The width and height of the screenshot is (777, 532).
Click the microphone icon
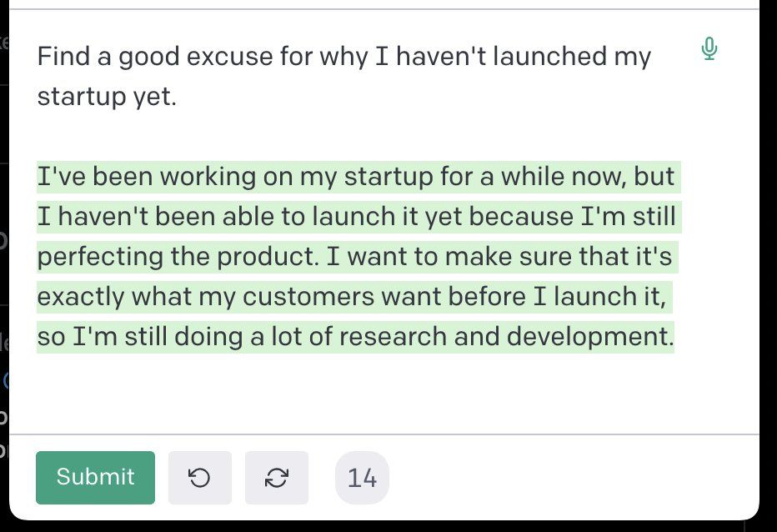(709, 49)
